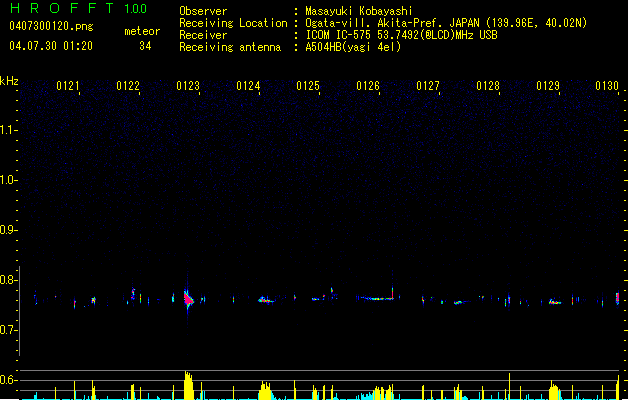
Task: Click the 0.8 kHz frequency tick label
Action: click(8, 280)
